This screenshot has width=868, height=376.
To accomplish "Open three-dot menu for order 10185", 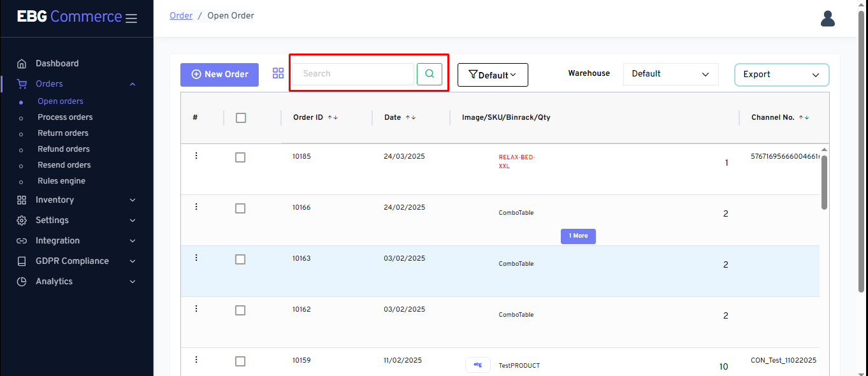I will point(196,155).
